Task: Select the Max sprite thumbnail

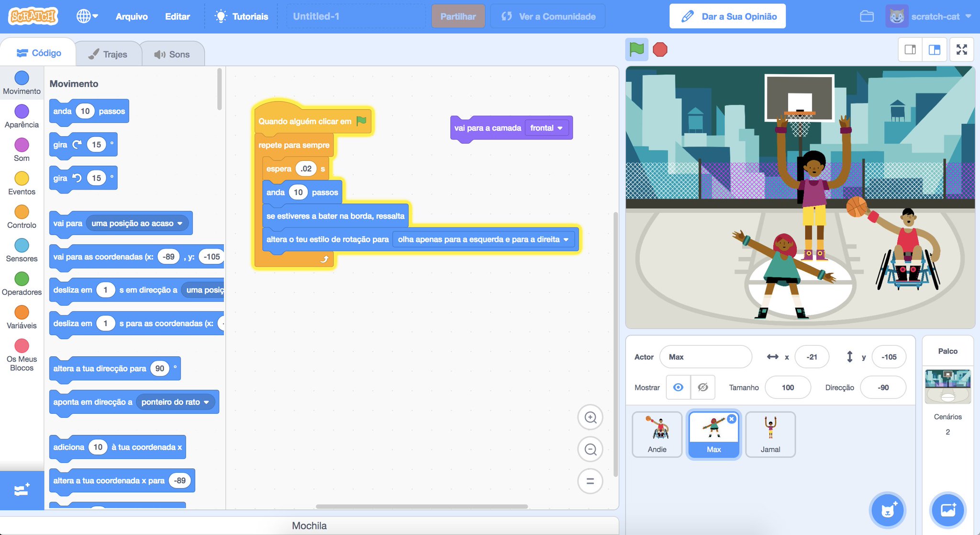Action: [713, 434]
